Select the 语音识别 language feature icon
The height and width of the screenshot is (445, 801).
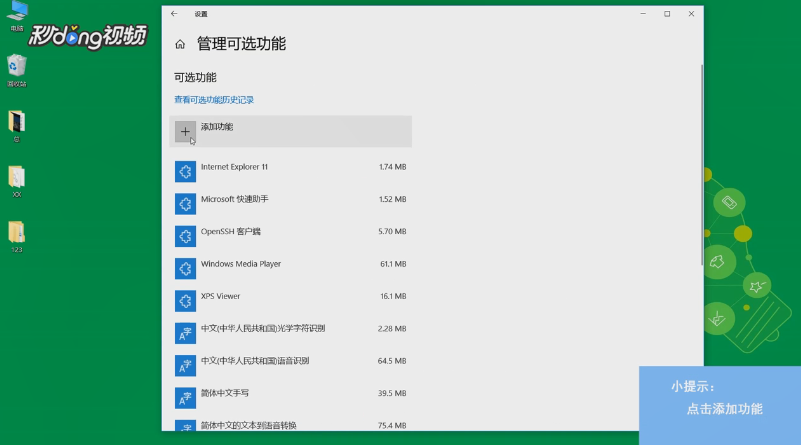pos(185,366)
